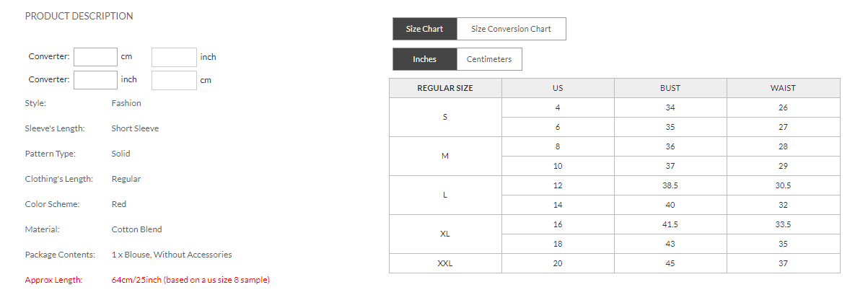Switch to the Size Chart tab
Viewport: 868px width, 308px height.
coord(424,29)
